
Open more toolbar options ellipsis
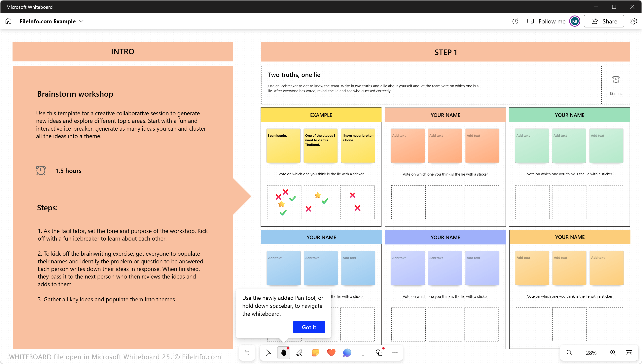pyautogui.click(x=395, y=353)
